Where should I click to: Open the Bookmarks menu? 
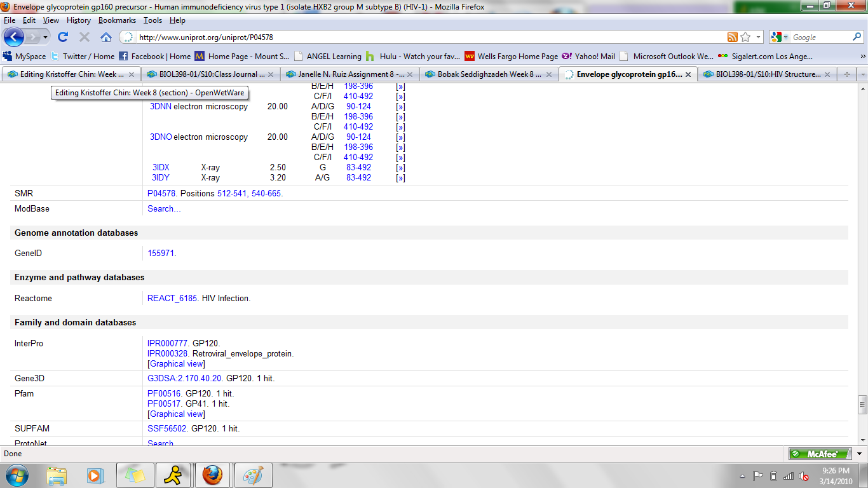117,20
